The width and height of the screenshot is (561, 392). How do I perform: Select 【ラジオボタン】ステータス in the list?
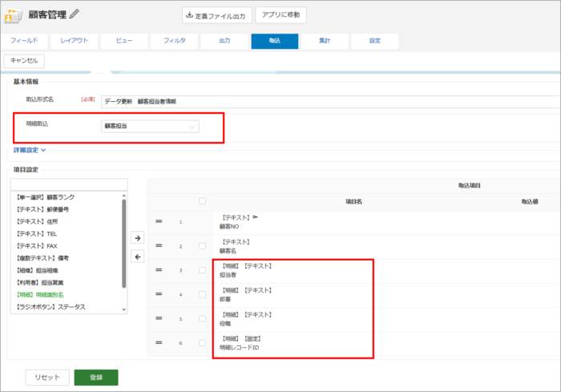pos(50,307)
